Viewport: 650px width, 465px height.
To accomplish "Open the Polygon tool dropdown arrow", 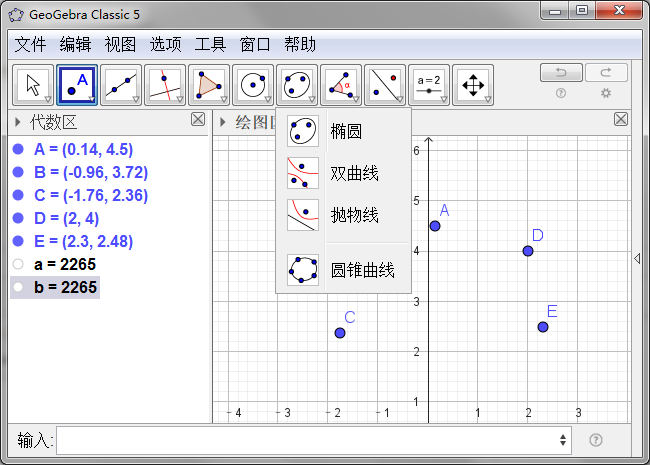I will pos(223,99).
